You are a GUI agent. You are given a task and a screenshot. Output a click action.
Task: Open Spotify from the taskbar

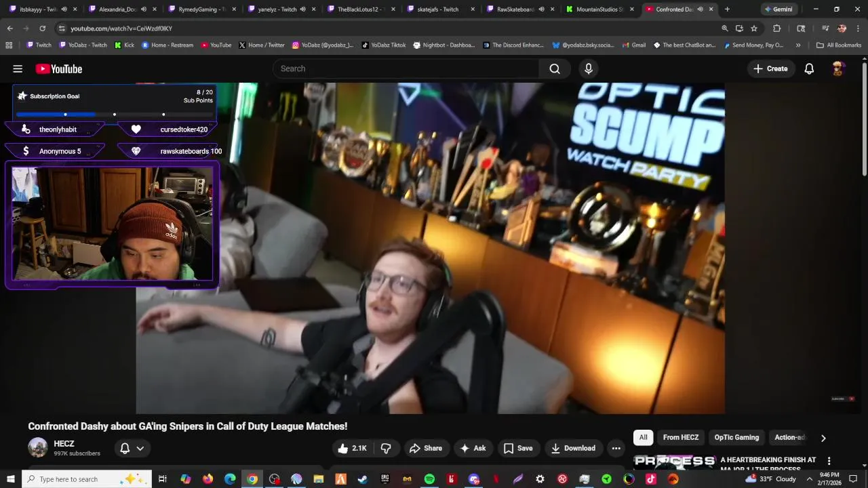[x=429, y=479]
